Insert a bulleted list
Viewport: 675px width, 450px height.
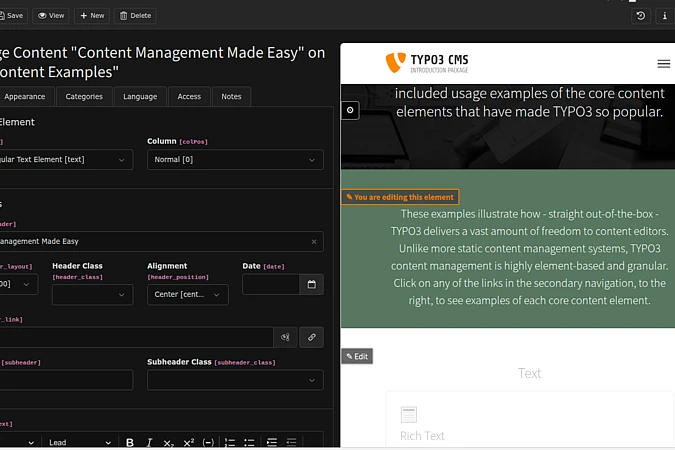(249, 442)
